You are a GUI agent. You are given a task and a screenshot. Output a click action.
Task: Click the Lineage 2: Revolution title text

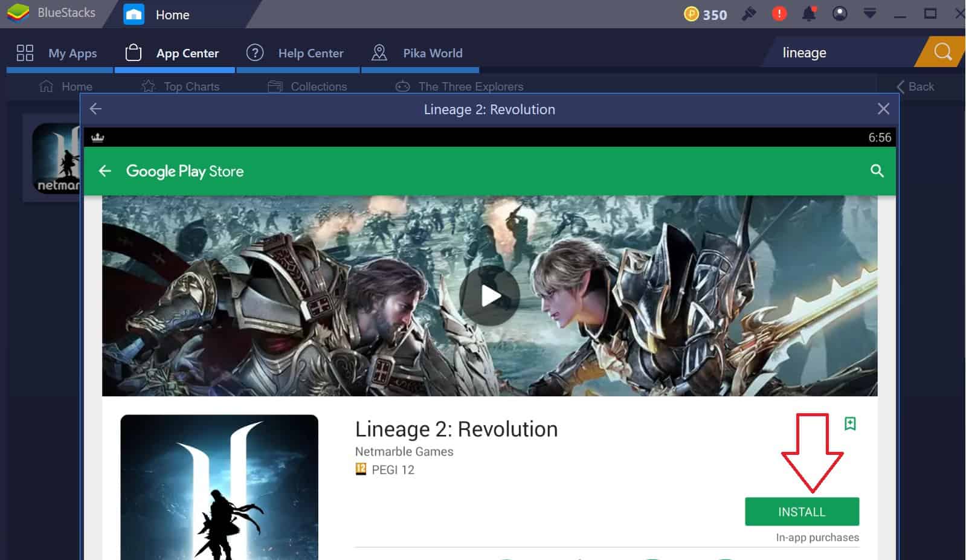[x=456, y=429]
